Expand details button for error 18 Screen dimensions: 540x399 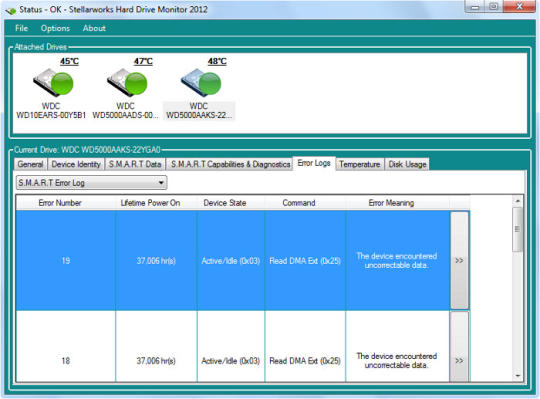point(459,347)
